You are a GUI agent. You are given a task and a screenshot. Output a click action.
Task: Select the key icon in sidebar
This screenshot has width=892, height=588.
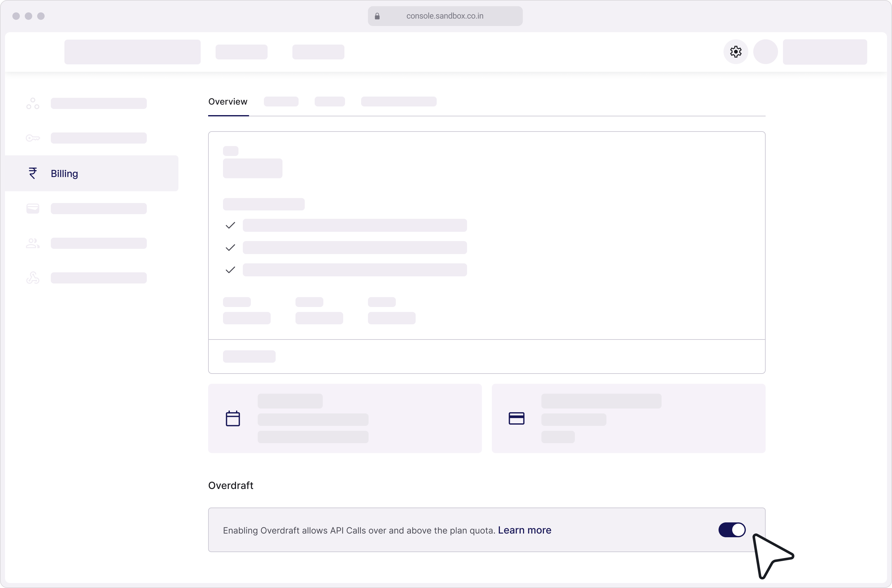click(x=33, y=138)
